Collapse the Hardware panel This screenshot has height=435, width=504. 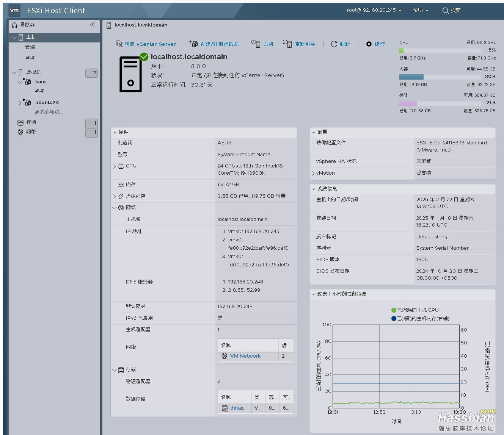pyautogui.click(x=115, y=133)
